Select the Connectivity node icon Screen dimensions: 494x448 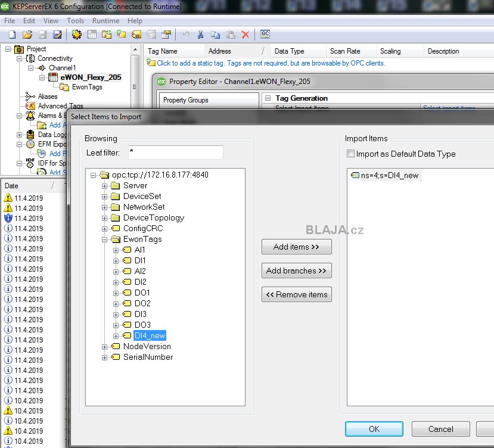pos(30,58)
